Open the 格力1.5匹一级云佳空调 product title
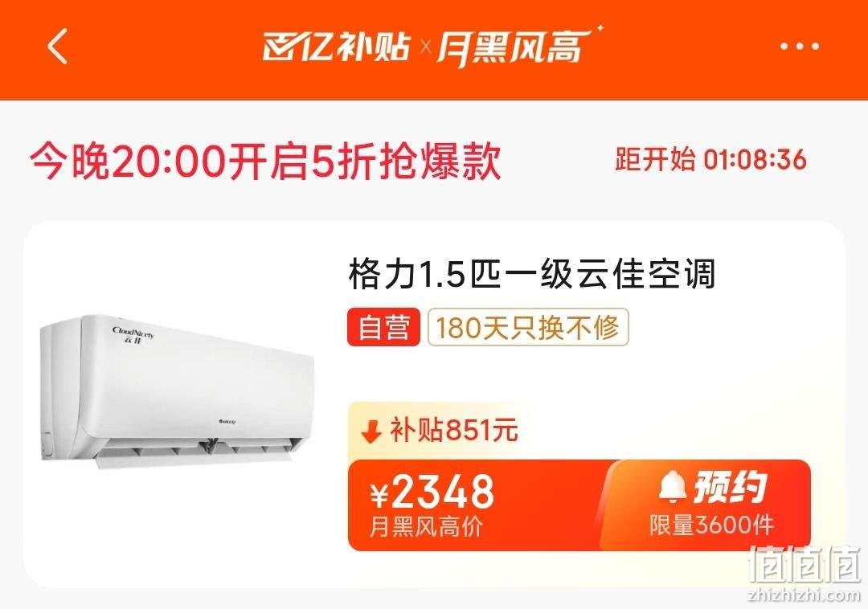Viewport: 868px width, 609px height. tap(532, 273)
